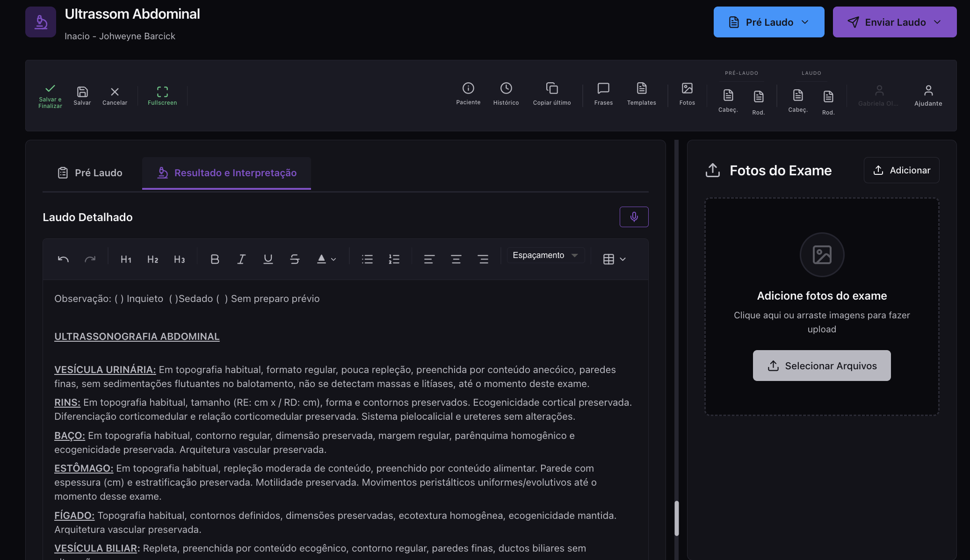Viewport: 970px width, 560px height.
Task: Enter Fullscreen mode
Action: tap(162, 95)
